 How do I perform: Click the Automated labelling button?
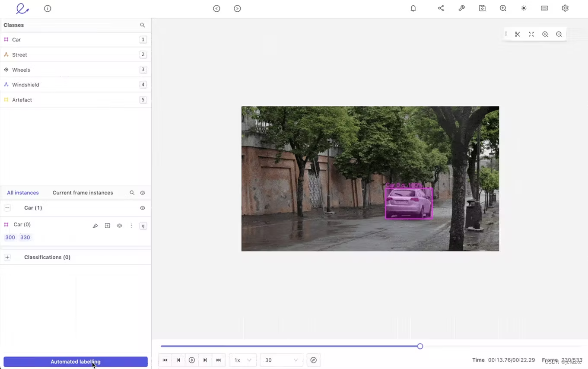coord(76,362)
